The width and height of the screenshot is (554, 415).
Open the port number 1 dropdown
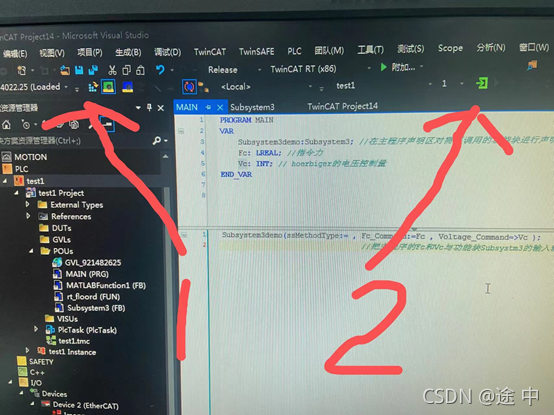(x=462, y=84)
